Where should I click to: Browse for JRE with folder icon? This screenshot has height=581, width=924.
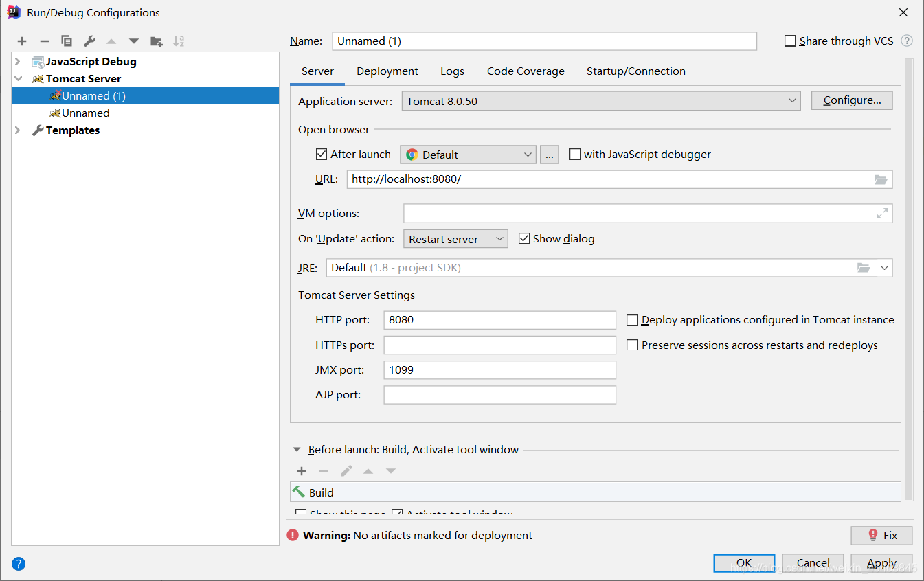coord(864,268)
